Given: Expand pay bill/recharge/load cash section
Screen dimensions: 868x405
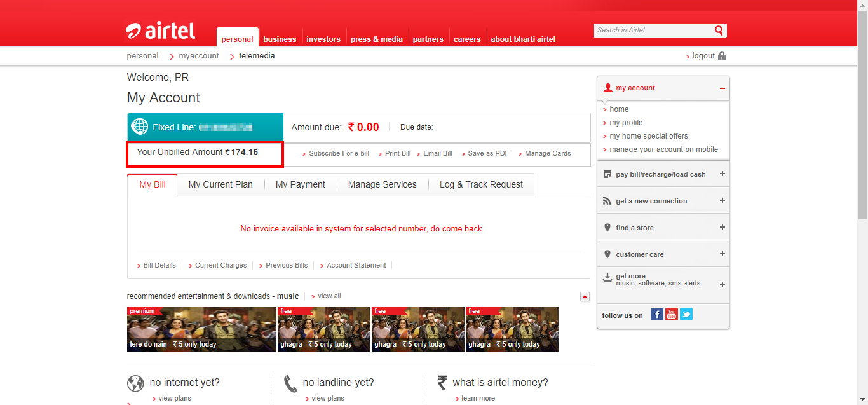Looking at the screenshot, I should pyautogui.click(x=722, y=174).
